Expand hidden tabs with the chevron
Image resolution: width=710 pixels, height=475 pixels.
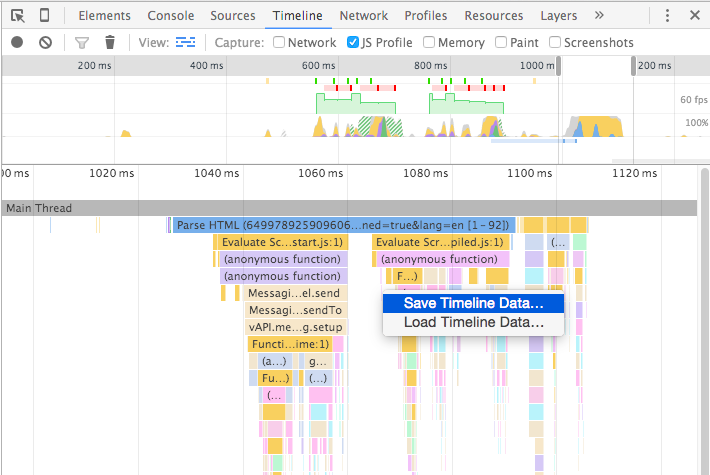coord(599,16)
